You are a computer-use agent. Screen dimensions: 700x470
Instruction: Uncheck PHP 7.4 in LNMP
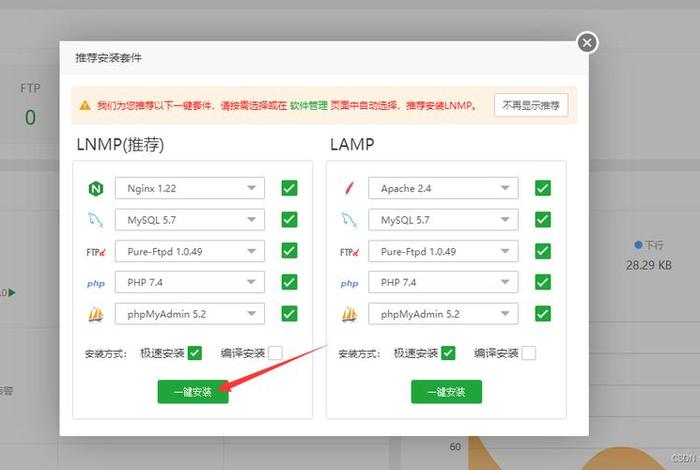coord(289,282)
